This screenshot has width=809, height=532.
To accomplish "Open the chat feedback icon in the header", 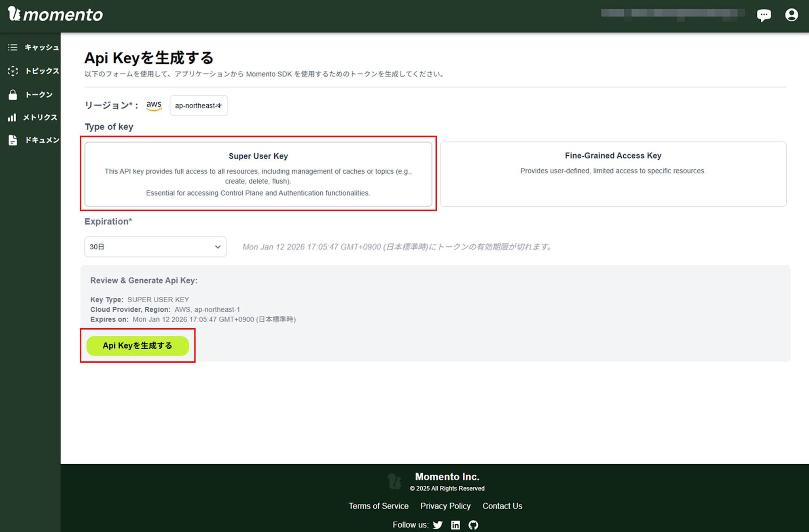I will click(x=764, y=15).
